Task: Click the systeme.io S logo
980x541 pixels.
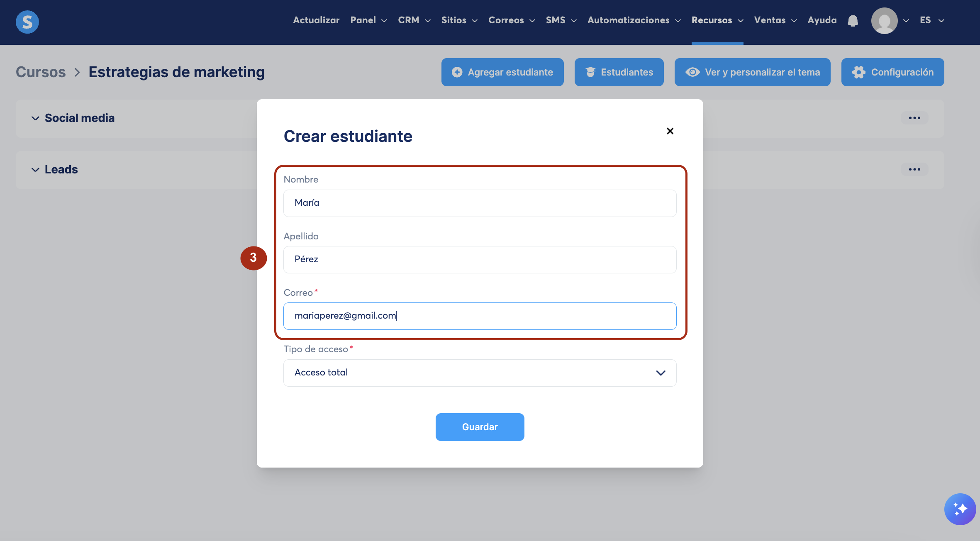Action: 27,22
